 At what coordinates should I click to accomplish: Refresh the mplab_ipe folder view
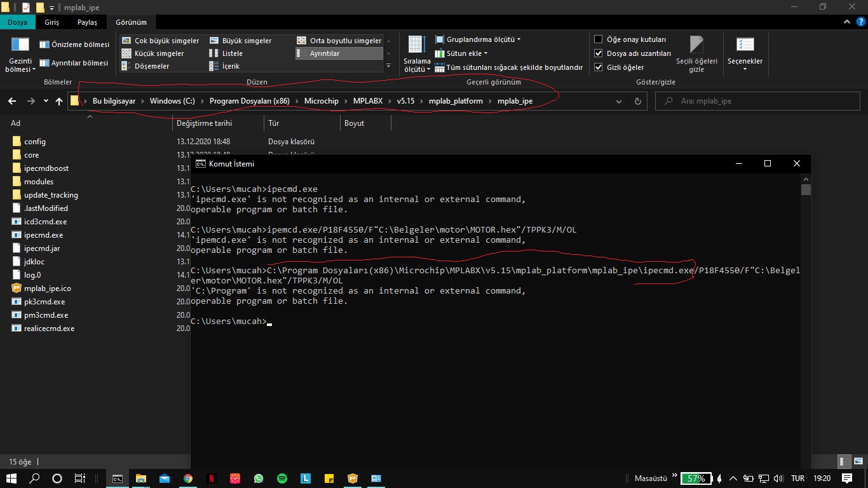[637, 101]
